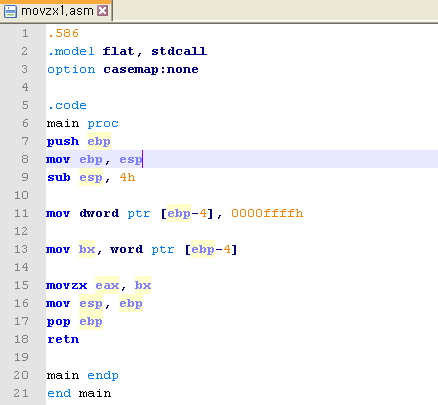This screenshot has height=405, width=438.
Task: Click 'bx' register on line 13
Action: (87, 249)
